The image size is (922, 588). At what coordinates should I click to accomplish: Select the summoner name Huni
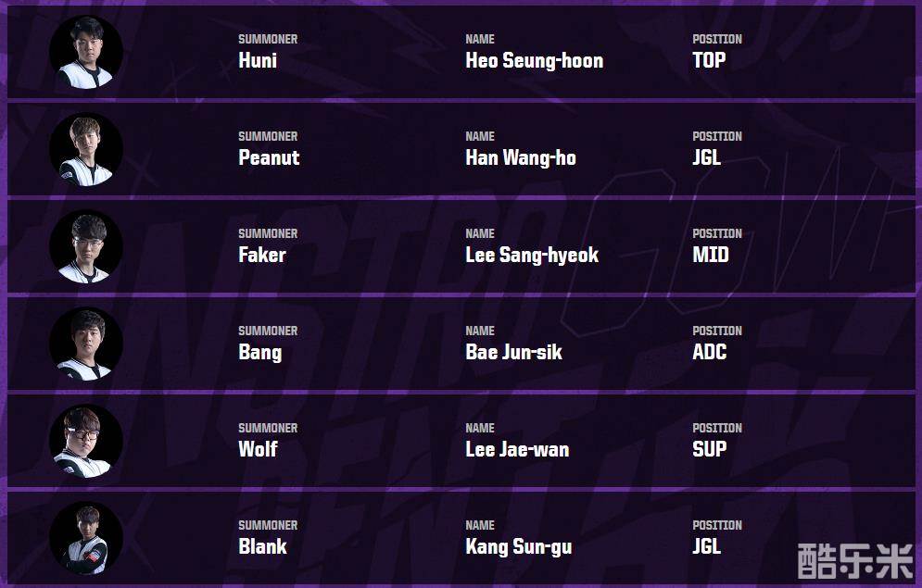[258, 61]
